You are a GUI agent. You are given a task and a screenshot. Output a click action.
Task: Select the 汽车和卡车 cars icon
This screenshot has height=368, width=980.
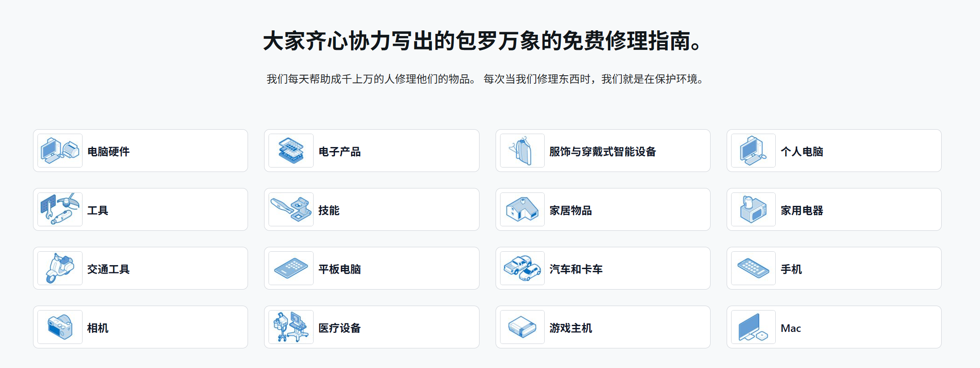tap(522, 268)
